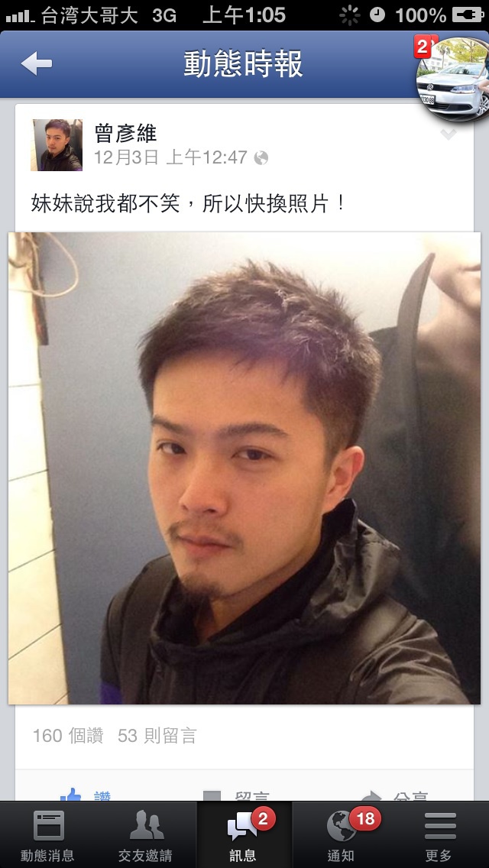Tap the 留言 comment icon button
The image size is (489, 868).
point(212,796)
